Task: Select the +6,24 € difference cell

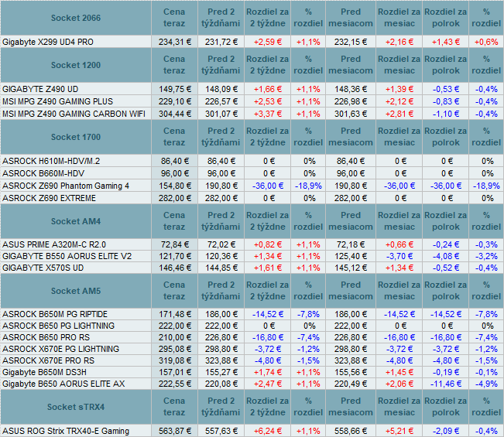Action: pos(267,431)
